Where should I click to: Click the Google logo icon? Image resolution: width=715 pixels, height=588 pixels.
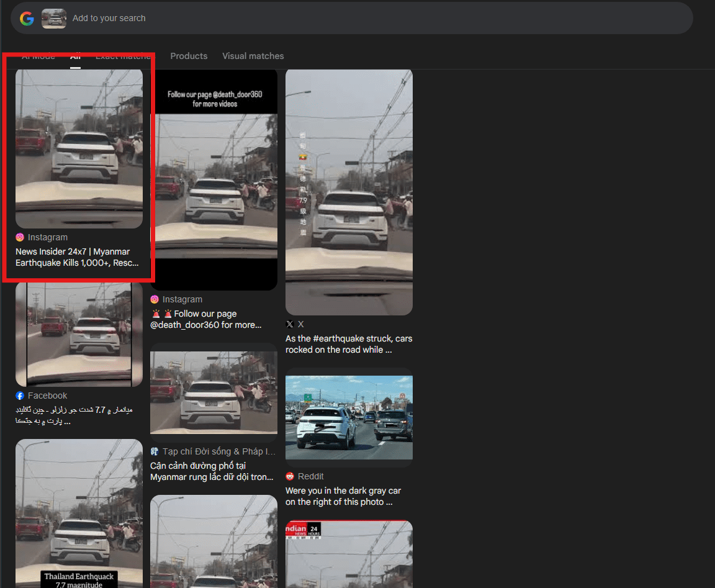[27, 19]
